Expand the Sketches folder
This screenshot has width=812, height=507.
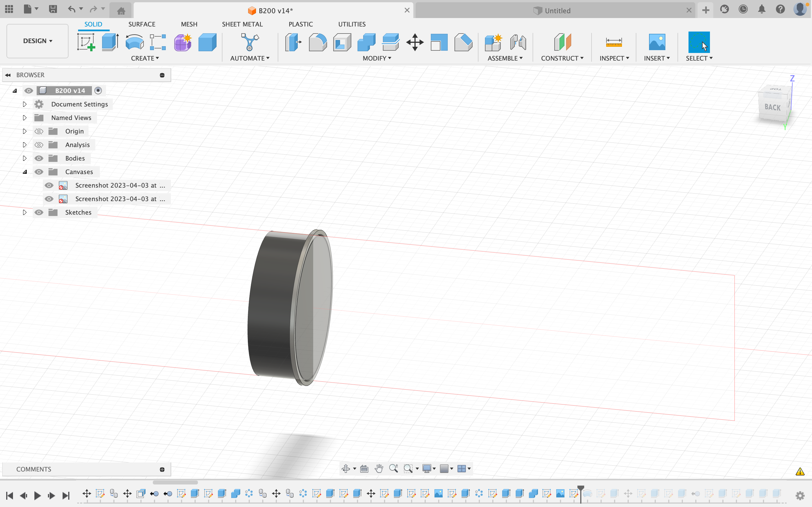[25, 212]
